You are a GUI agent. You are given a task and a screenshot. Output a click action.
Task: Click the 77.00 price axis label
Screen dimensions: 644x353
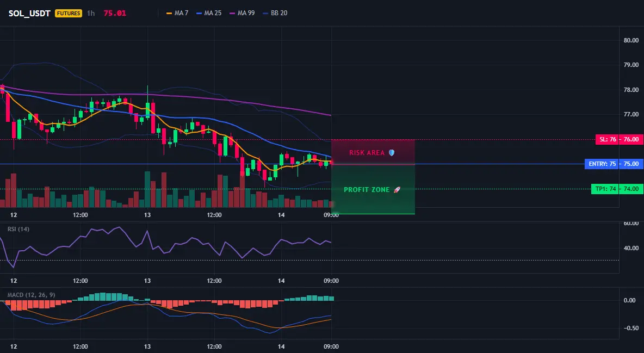coord(631,114)
